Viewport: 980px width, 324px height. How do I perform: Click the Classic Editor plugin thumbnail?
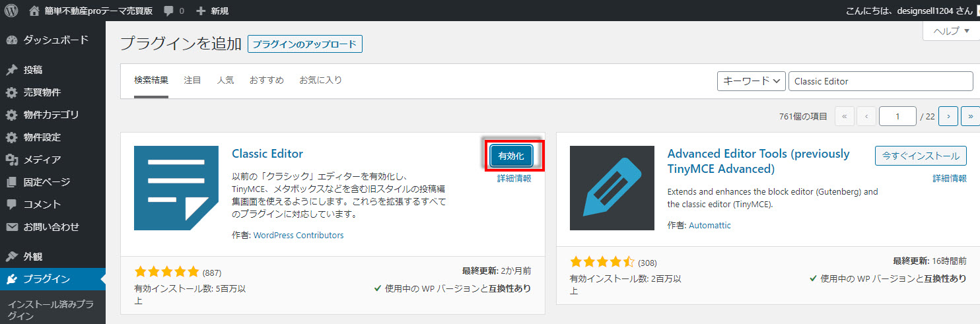176,188
